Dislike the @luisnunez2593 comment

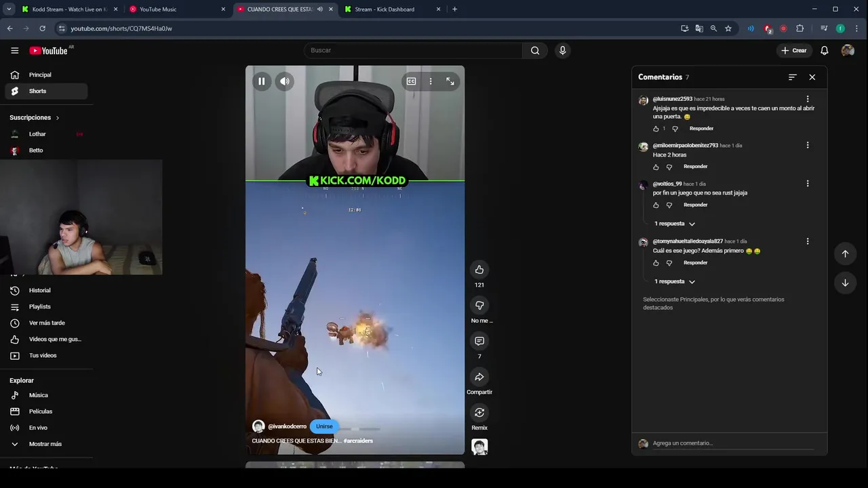(675, 129)
